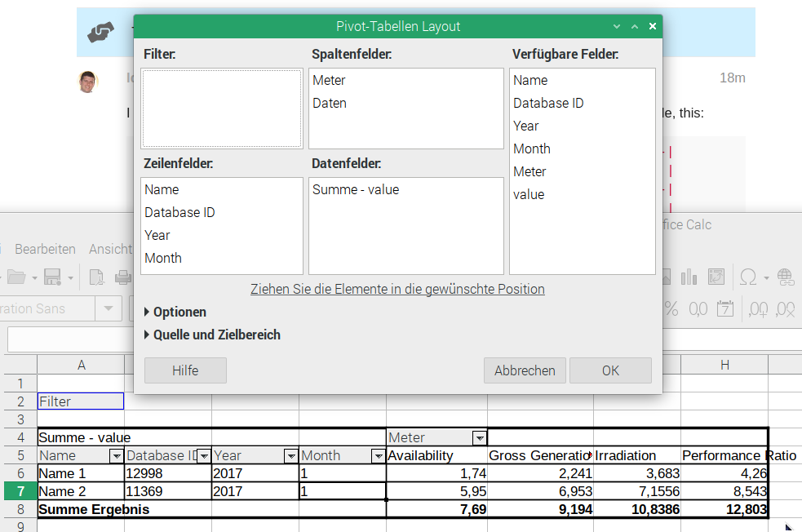Confirm pivot layout with OK
Image resolution: width=802 pixels, height=532 pixels.
click(x=611, y=370)
